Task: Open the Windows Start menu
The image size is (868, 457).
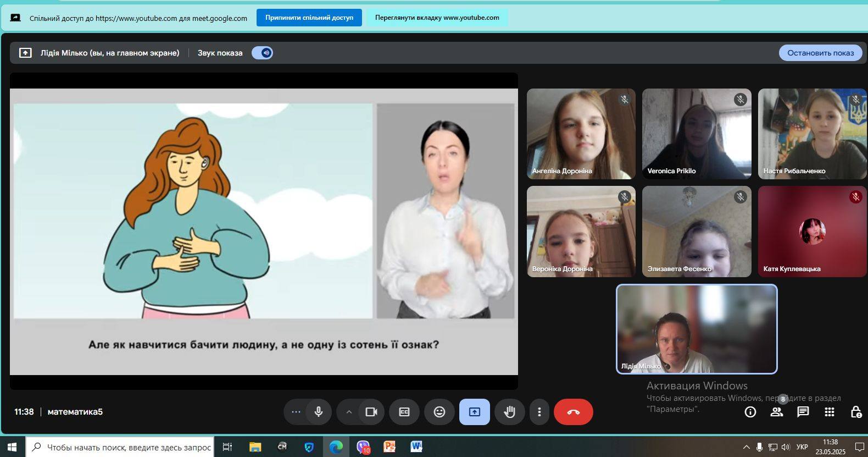Action: [12, 447]
